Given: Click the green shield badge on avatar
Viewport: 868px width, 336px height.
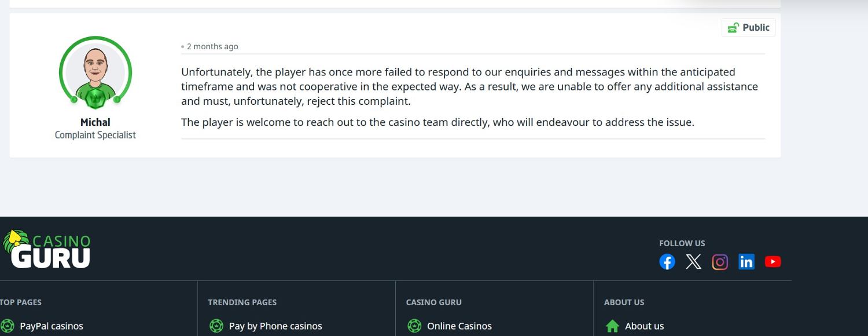Looking at the screenshot, I should (x=95, y=97).
